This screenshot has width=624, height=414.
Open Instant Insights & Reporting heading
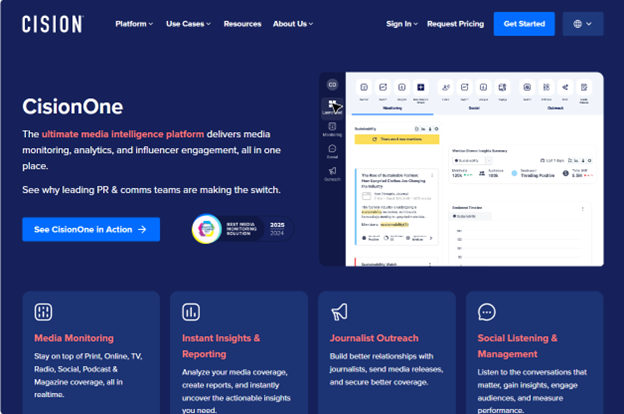click(x=221, y=346)
